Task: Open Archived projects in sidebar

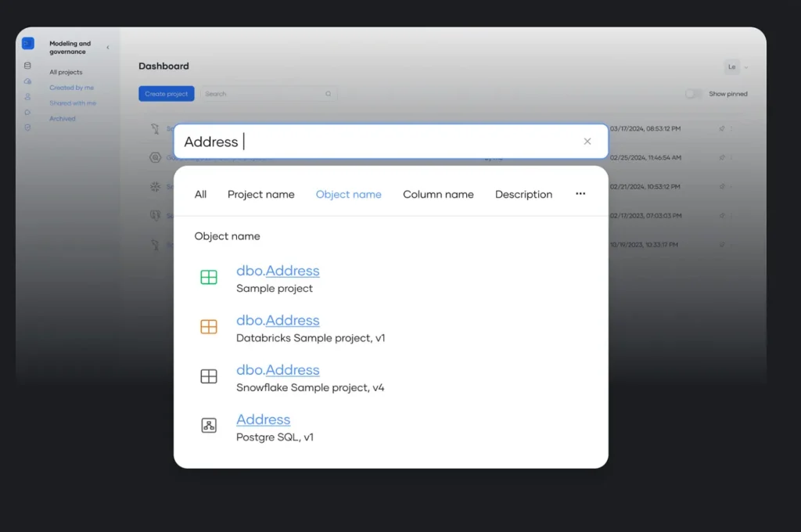Action: 63,119
